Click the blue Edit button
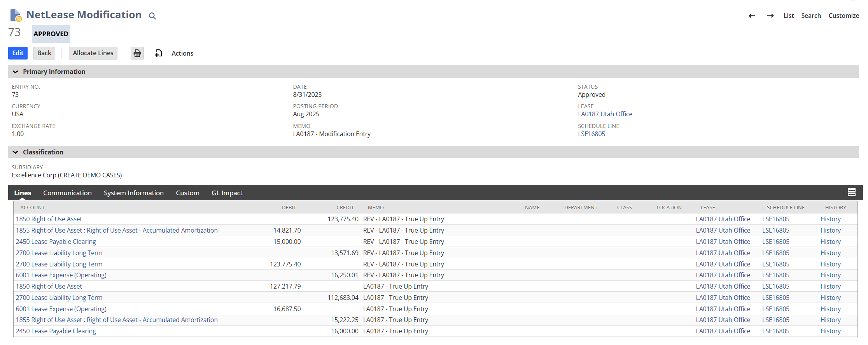This screenshot has height=345, width=868. coord(18,53)
